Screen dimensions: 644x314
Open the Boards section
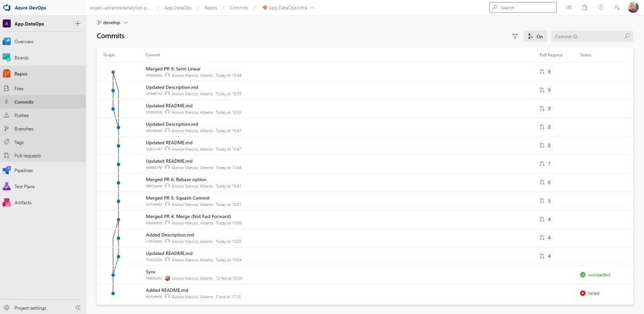pos(21,58)
